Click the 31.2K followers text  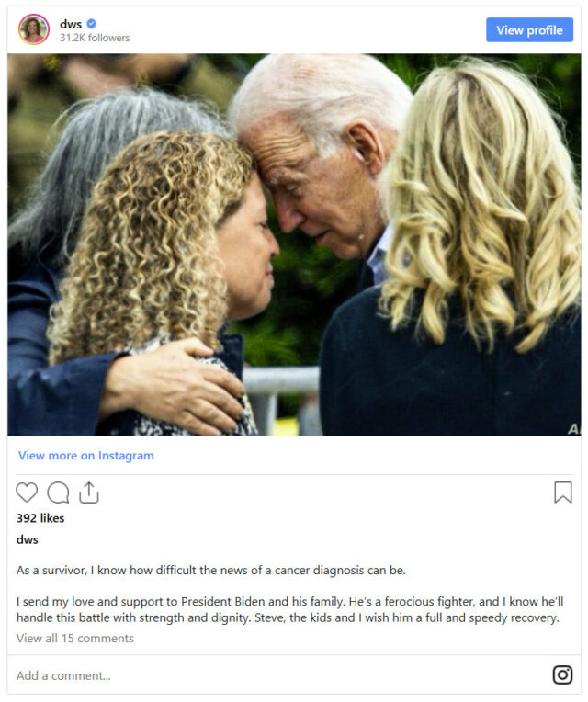(x=95, y=38)
